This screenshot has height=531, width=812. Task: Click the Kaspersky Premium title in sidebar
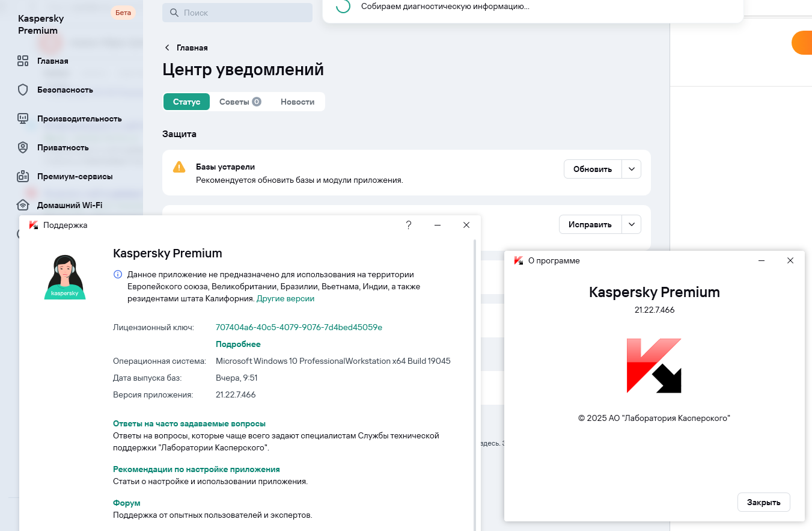click(41, 24)
